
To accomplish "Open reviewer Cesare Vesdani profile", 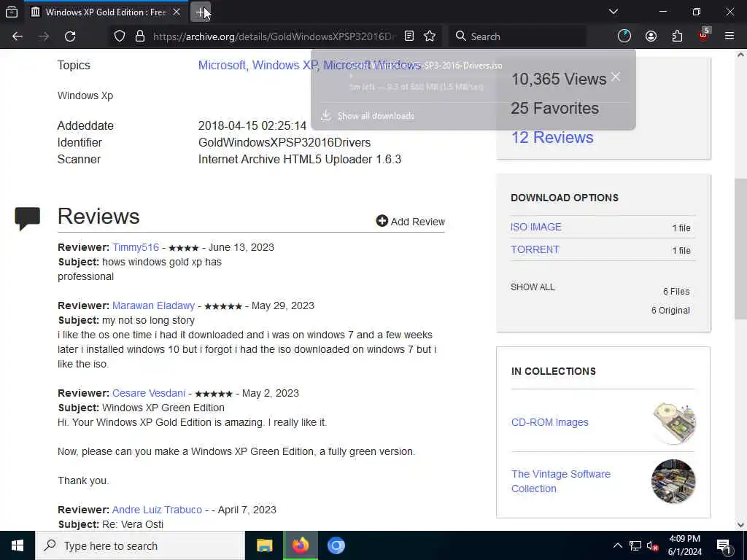I will click(149, 393).
